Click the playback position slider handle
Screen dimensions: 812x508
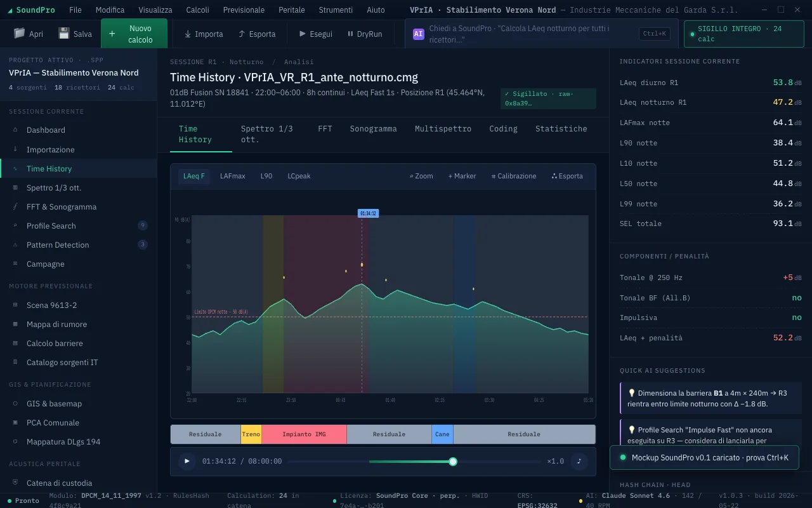(x=453, y=461)
